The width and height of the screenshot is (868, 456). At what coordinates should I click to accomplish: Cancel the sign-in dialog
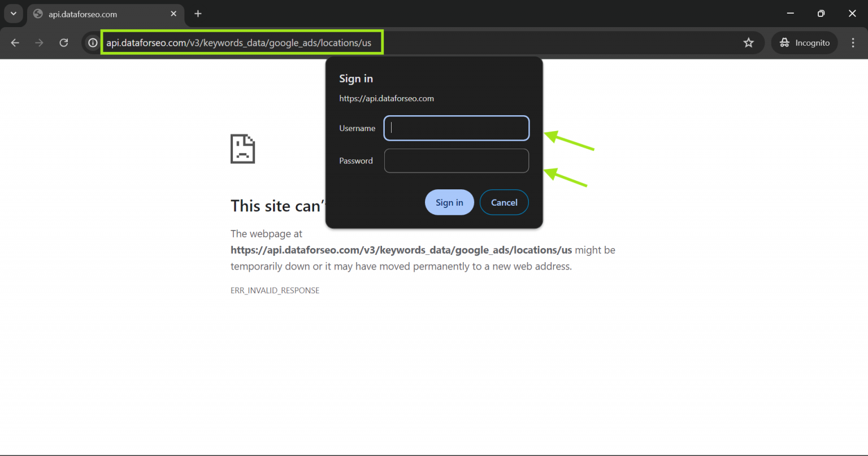[x=504, y=202]
